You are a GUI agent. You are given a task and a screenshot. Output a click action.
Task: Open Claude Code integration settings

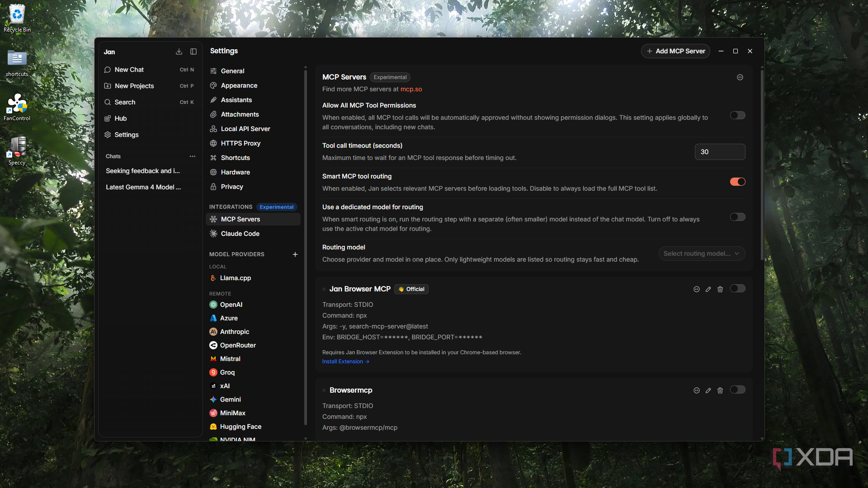[x=253, y=234]
